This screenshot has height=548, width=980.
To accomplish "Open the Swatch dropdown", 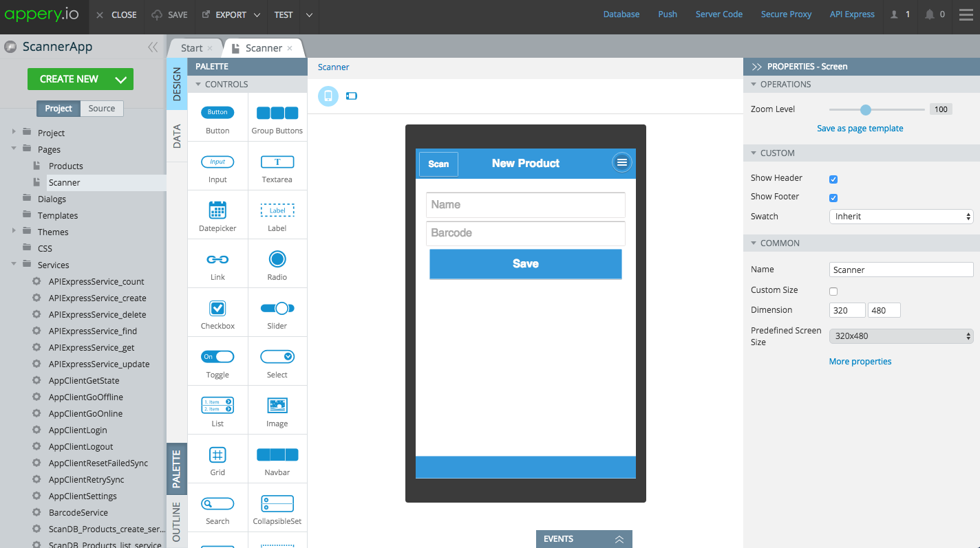I will click(901, 217).
